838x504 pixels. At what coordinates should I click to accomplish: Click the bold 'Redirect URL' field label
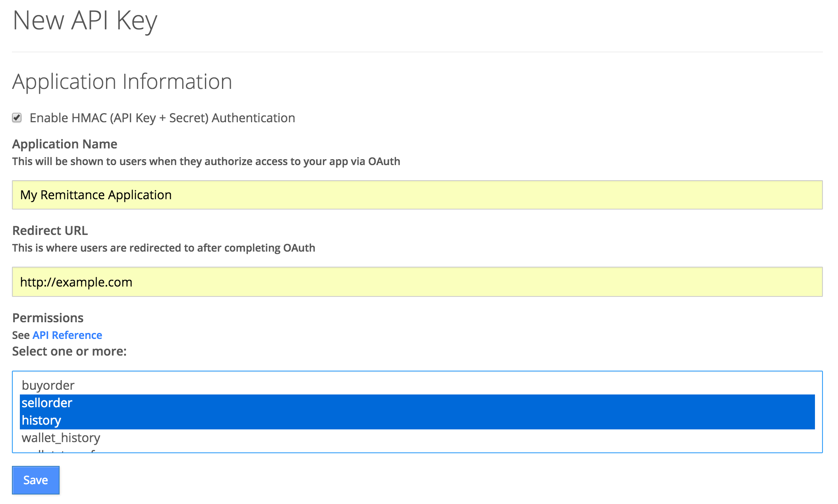[x=50, y=231]
